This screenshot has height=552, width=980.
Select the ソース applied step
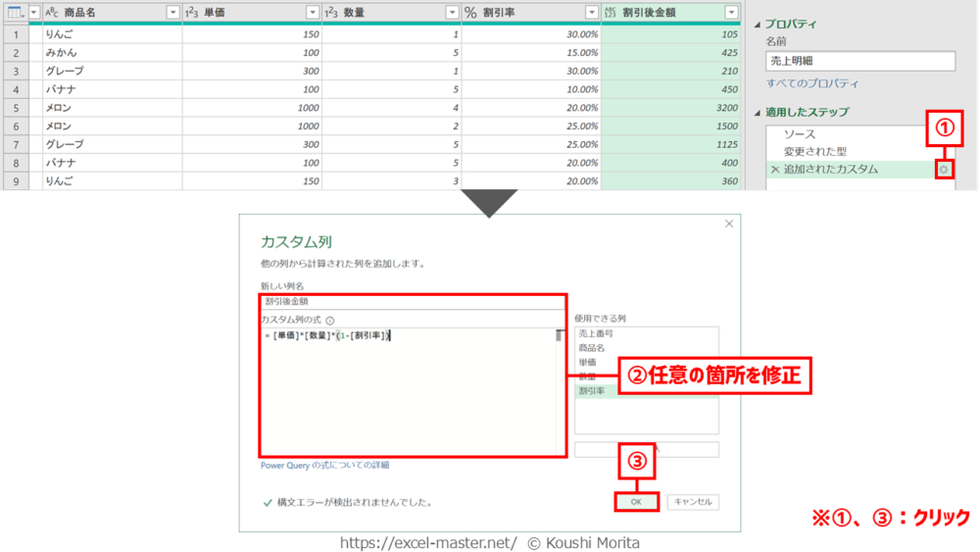(x=799, y=134)
